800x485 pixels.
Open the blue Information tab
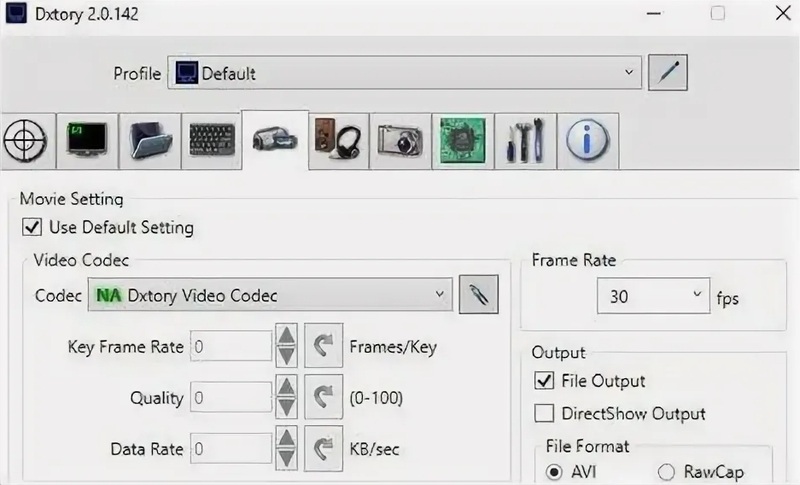pyautogui.click(x=587, y=141)
